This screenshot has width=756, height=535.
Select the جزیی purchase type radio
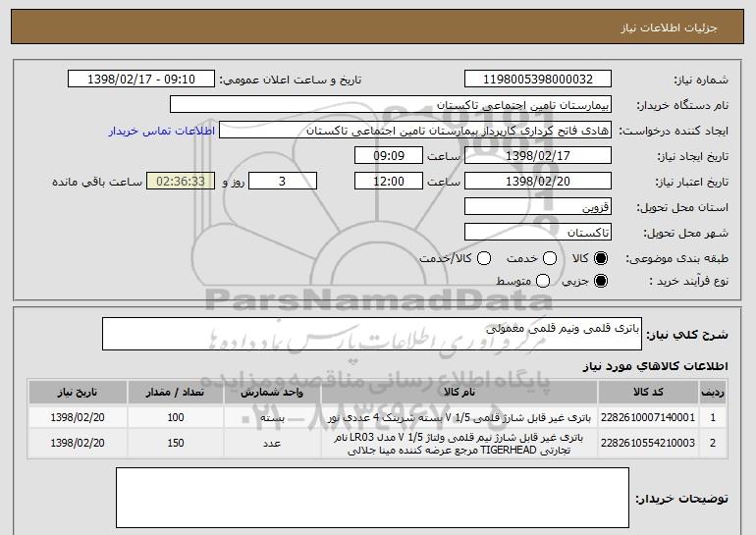pos(600,281)
